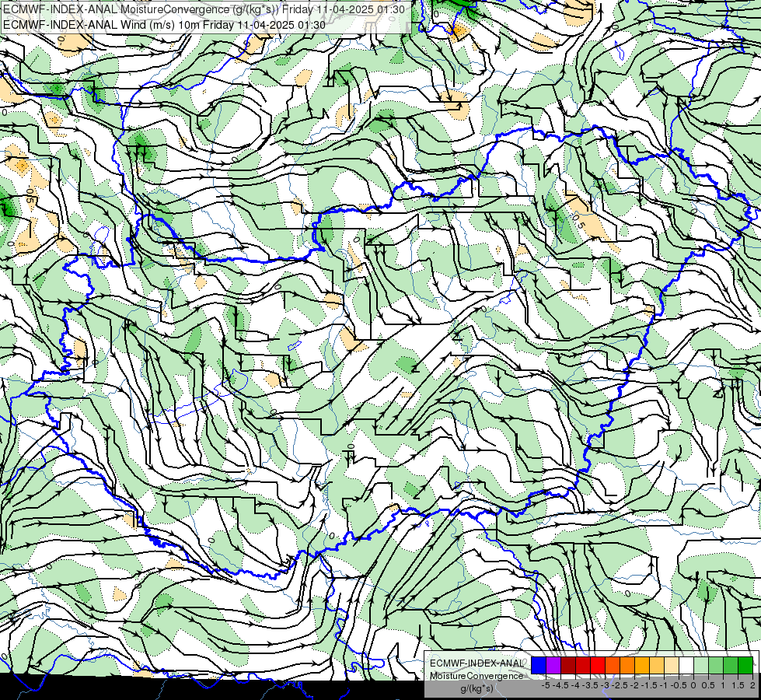Image resolution: width=761 pixels, height=700 pixels.
Task: Click the legend tick label -4.5
Action: [x=560, y=685]
